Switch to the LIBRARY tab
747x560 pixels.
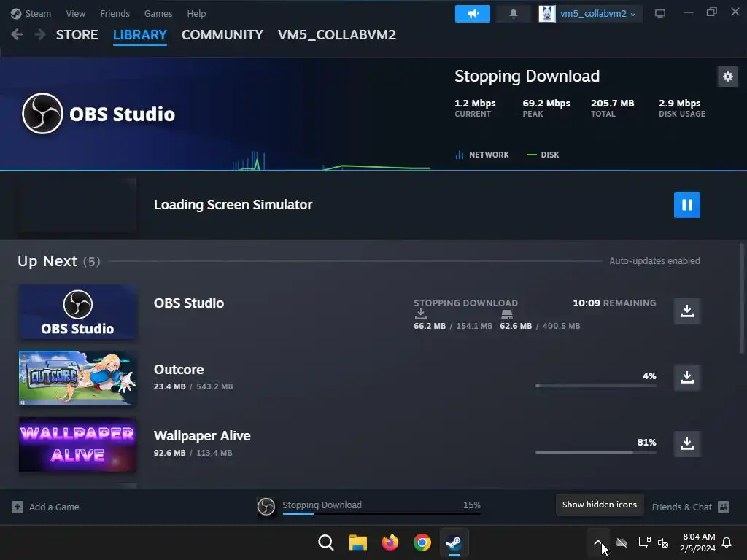tap(139, 35)
